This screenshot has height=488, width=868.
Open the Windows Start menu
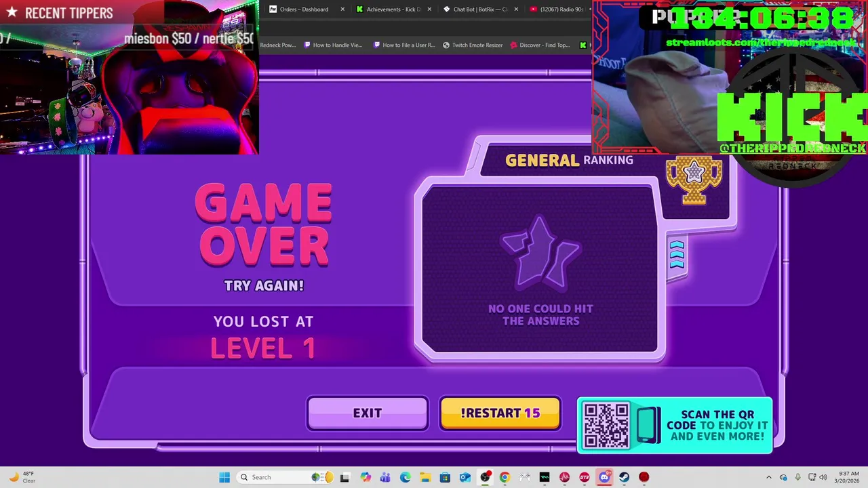pos(224,477)
